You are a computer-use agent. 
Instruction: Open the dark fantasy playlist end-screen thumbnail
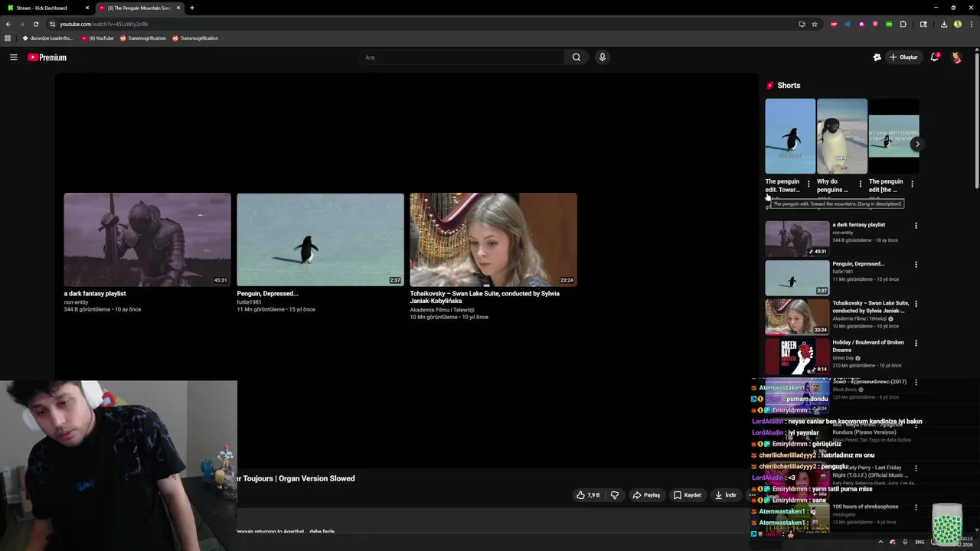147,240
